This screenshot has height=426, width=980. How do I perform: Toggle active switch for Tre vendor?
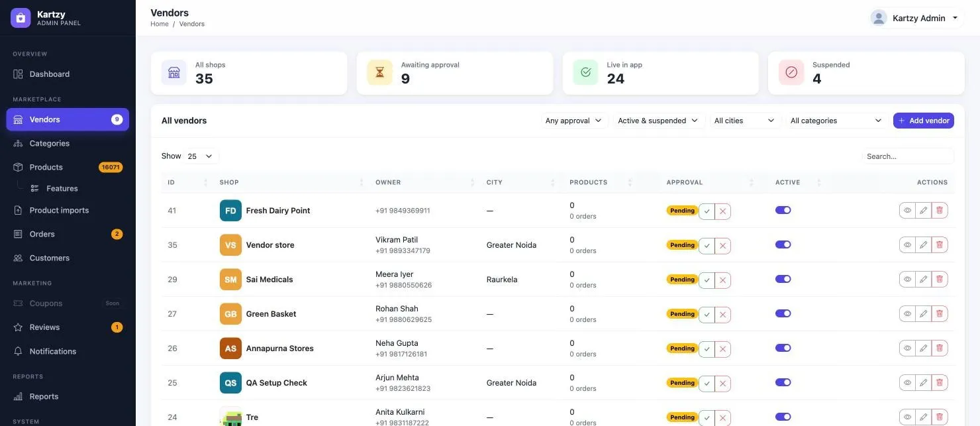click(783, 417)
